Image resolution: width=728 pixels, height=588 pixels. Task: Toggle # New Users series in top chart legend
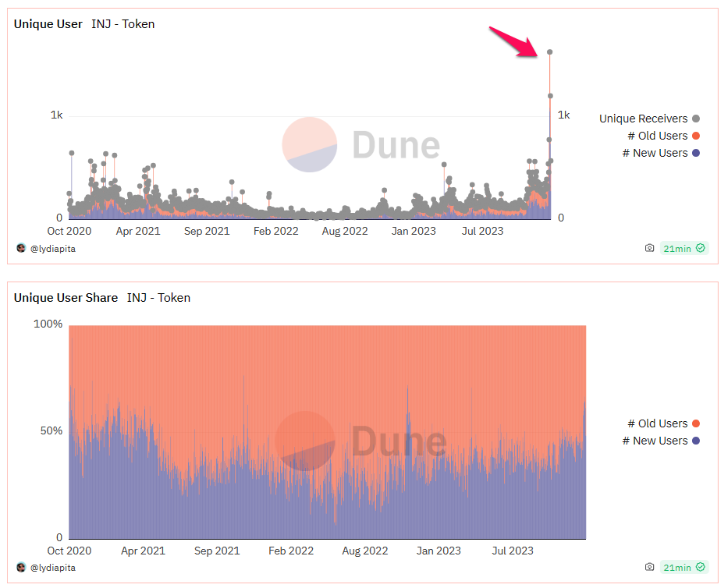(661, 153)
